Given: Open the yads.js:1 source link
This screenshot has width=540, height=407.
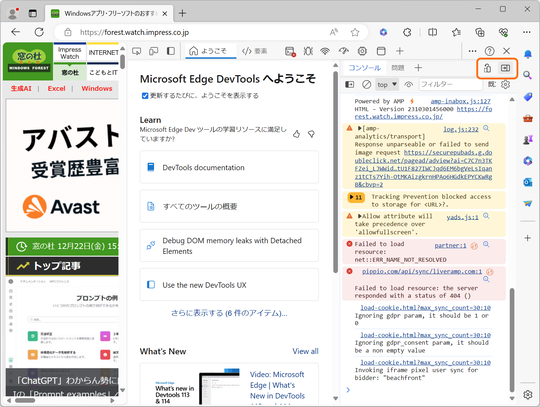Looking at the screenshot, I should [463, 217].
